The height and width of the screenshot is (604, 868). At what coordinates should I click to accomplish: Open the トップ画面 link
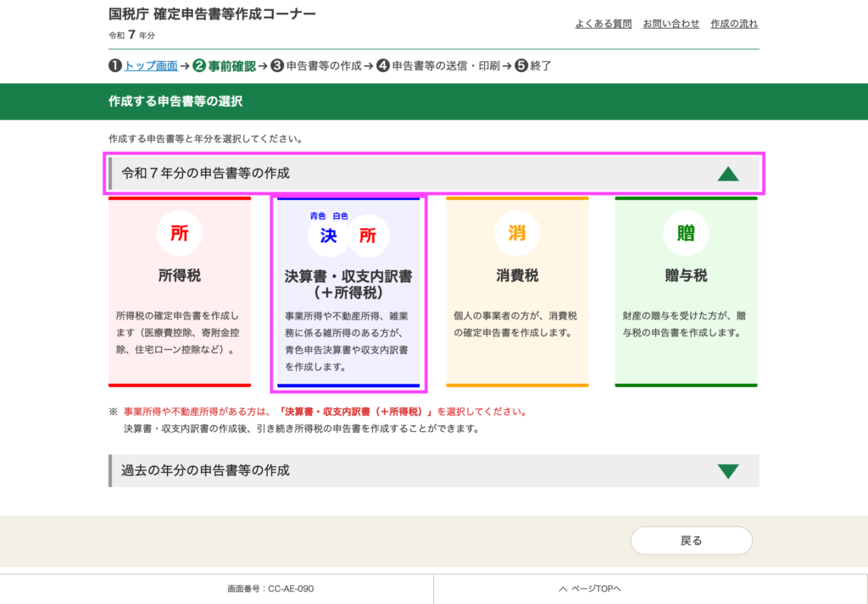click(151, 66)
